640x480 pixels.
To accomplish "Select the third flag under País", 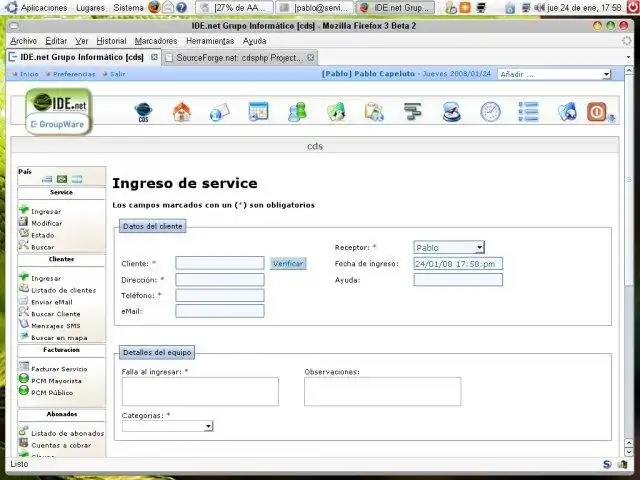I will [x=77, y=179].
